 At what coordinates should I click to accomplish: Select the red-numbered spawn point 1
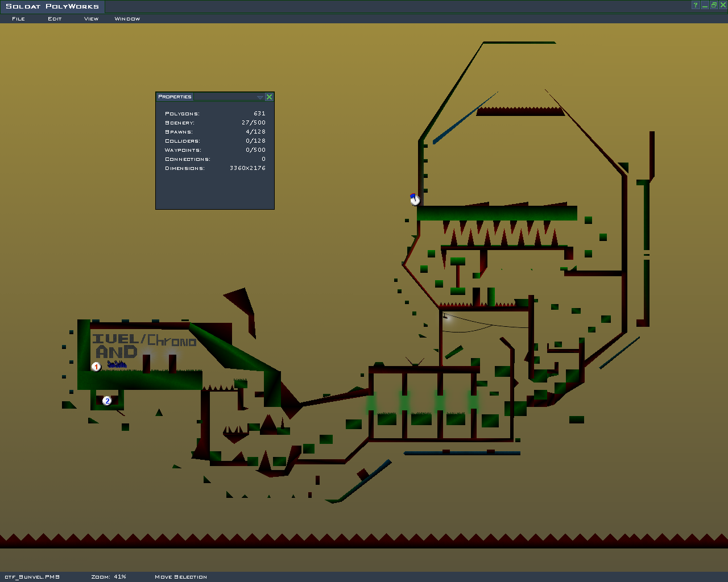pyautogui.click(x=96, y=367)
